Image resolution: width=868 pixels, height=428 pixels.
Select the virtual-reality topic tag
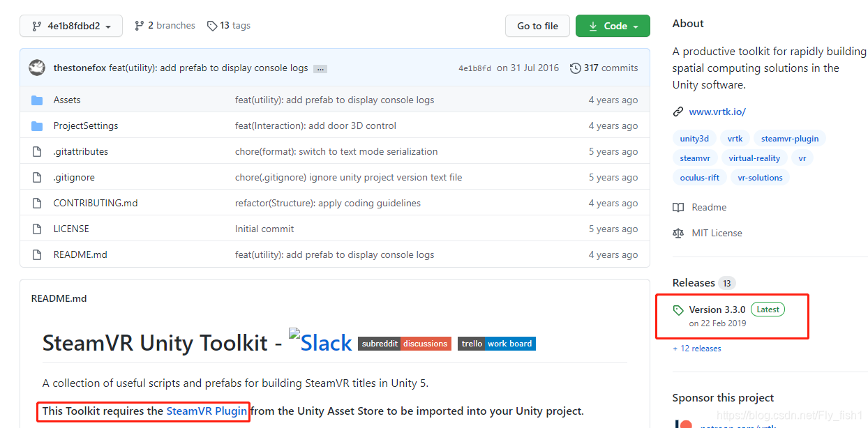point(754,158)
